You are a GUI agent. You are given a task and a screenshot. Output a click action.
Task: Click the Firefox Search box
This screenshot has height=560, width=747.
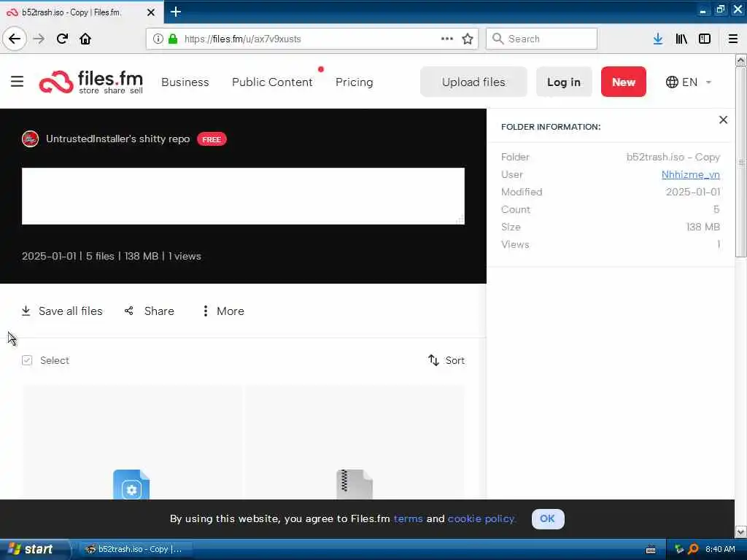[x=541, y=39]
